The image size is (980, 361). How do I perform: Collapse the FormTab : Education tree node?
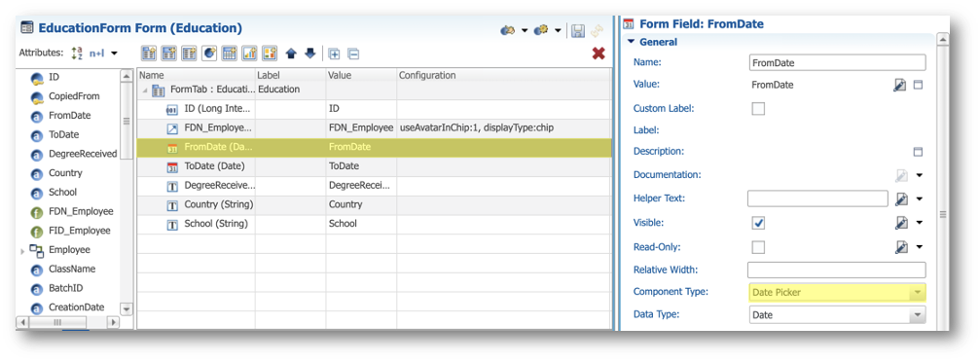(x=145, y=91)
